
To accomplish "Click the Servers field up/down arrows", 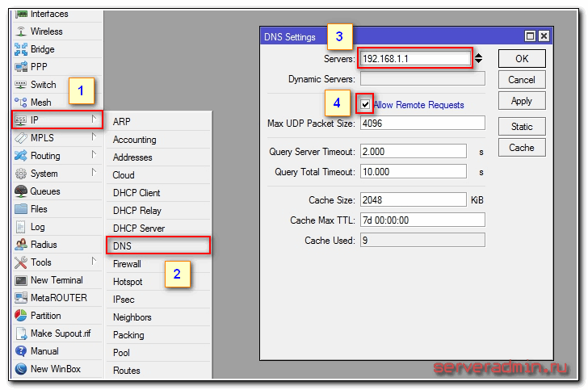I will pos(479,58).
